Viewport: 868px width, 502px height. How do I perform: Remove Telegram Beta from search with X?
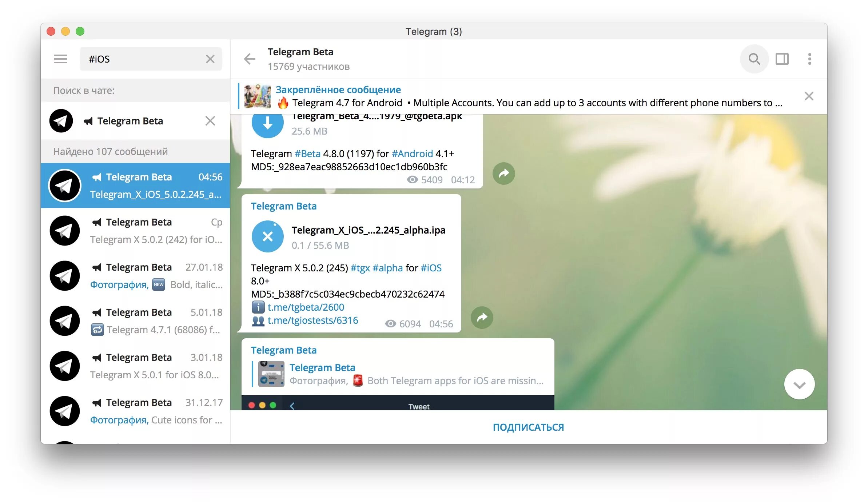211,120
